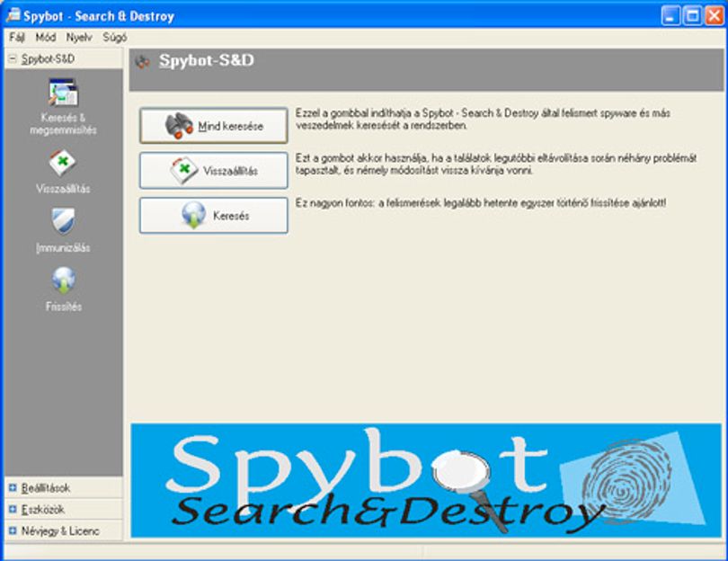Open the Fájl menu
Screen dimensions: 728x561
17,37
